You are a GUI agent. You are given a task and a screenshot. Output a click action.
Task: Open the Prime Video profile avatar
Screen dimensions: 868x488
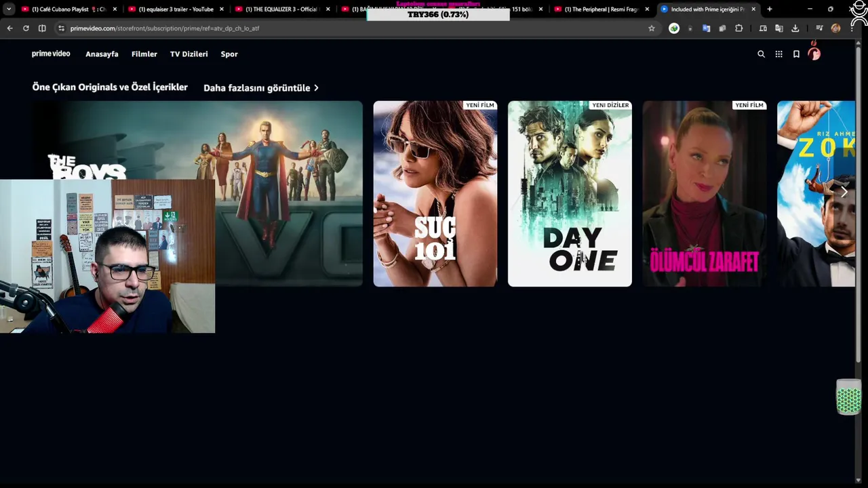(814, 54)
